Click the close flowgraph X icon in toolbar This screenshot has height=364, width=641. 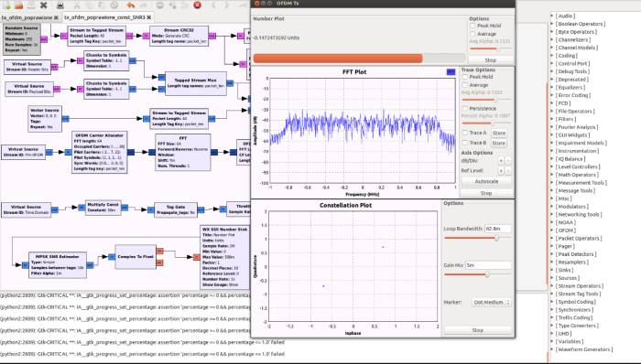pyautogui.click(x=43, y=5)
